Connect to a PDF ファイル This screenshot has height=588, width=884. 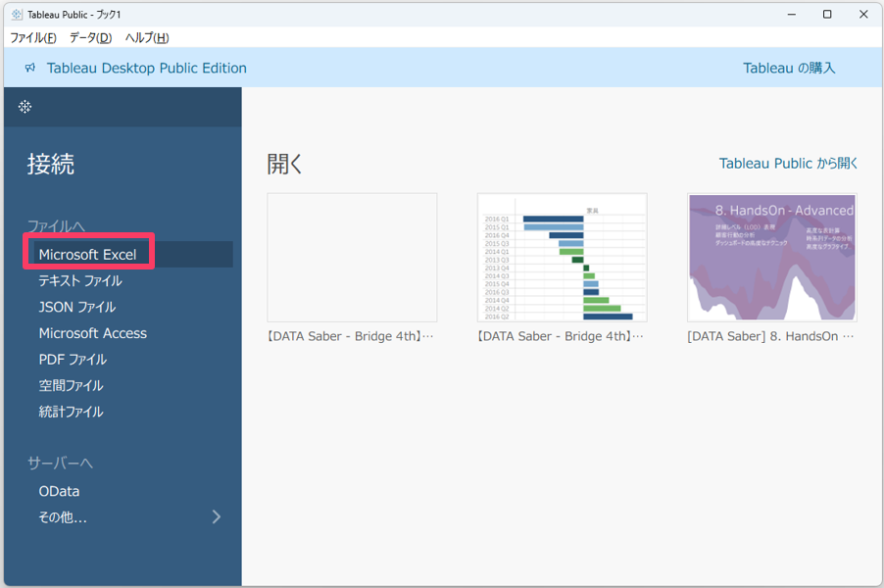click(x=74, y=360)
